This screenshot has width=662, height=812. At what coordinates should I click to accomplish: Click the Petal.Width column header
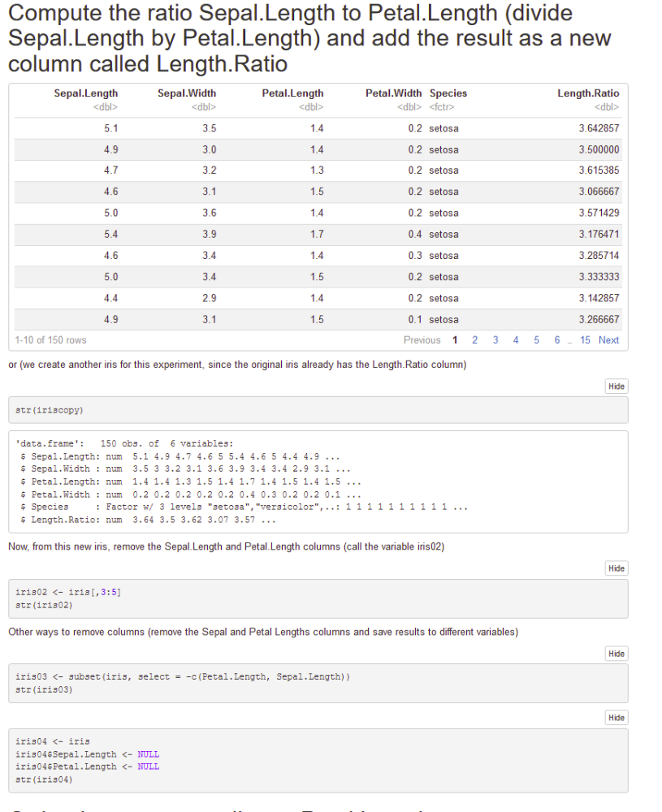(394, 93)
